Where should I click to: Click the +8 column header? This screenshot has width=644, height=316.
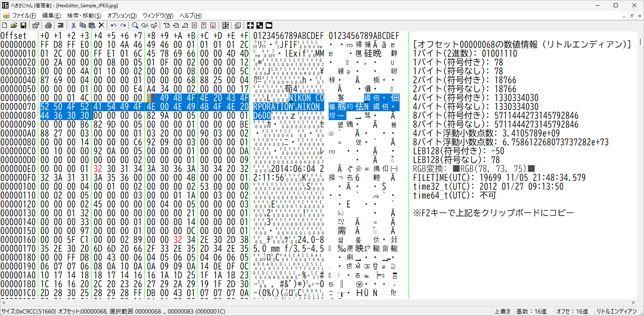click(151, 36)
